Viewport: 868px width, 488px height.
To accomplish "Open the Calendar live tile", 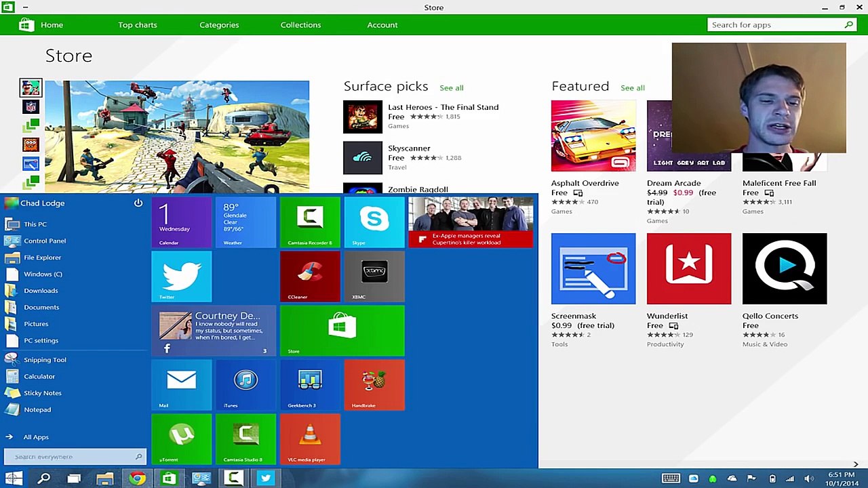I will pyautogui.click(x=182, y=222).
